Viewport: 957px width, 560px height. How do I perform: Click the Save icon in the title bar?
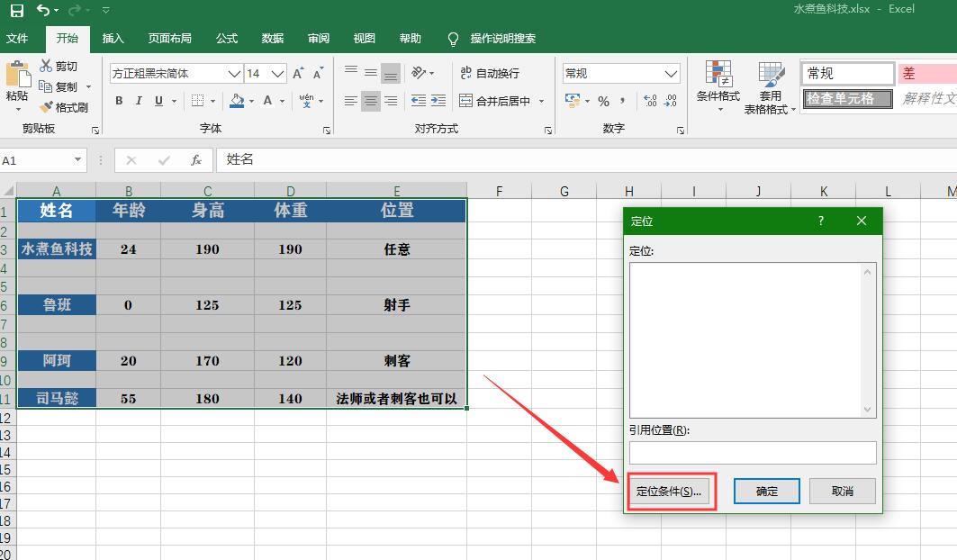click(x=16, y=11)
